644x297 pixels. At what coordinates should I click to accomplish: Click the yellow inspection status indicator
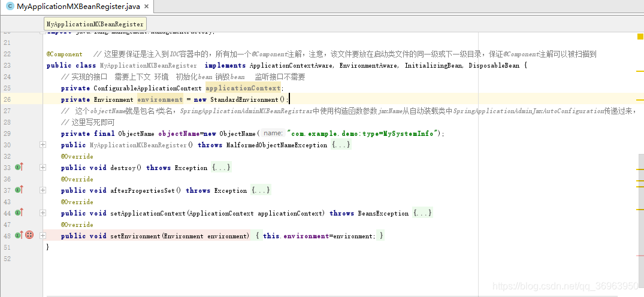point(640,37)
